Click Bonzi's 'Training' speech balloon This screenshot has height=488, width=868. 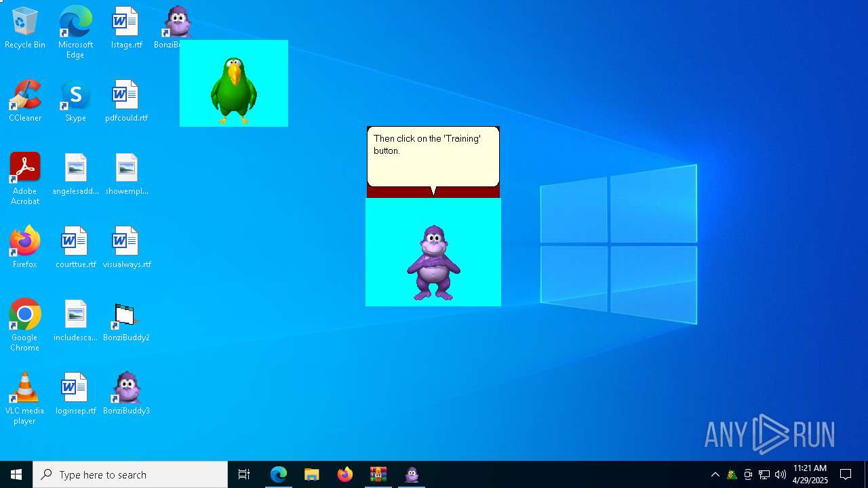tap(433, 157)
